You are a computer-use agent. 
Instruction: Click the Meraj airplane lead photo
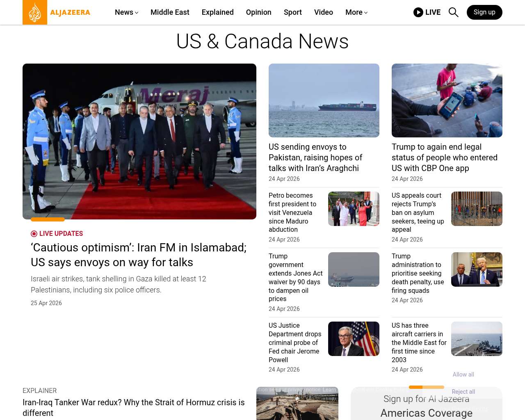pyautogui.click(x=139, y=142)
